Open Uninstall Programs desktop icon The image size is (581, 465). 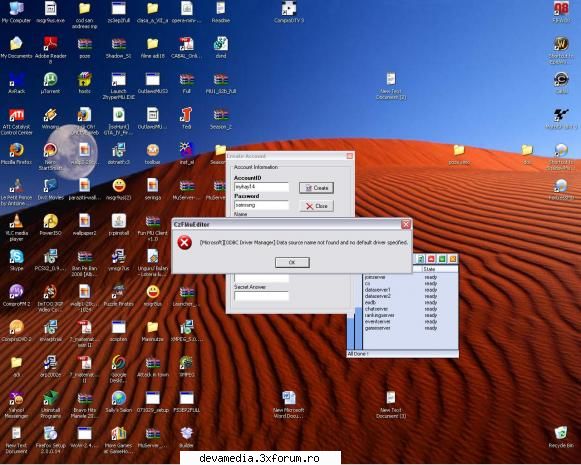click(x=50, y=405)
